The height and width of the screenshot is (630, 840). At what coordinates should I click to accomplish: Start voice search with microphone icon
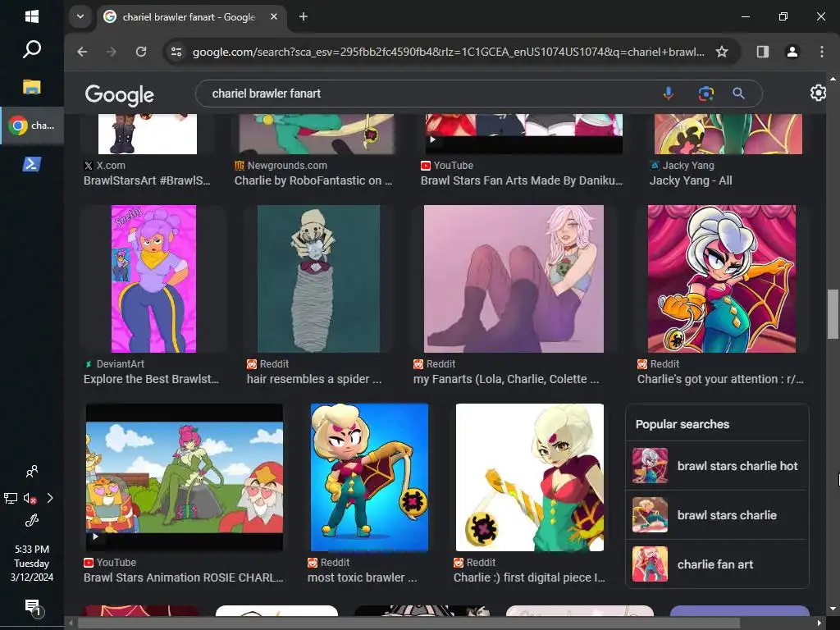pos(668,94)
